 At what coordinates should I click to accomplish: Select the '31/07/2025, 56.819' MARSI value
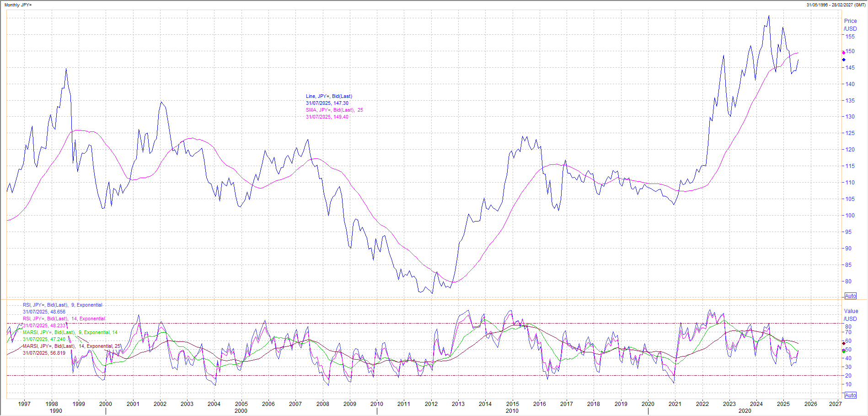click(44, 353)
